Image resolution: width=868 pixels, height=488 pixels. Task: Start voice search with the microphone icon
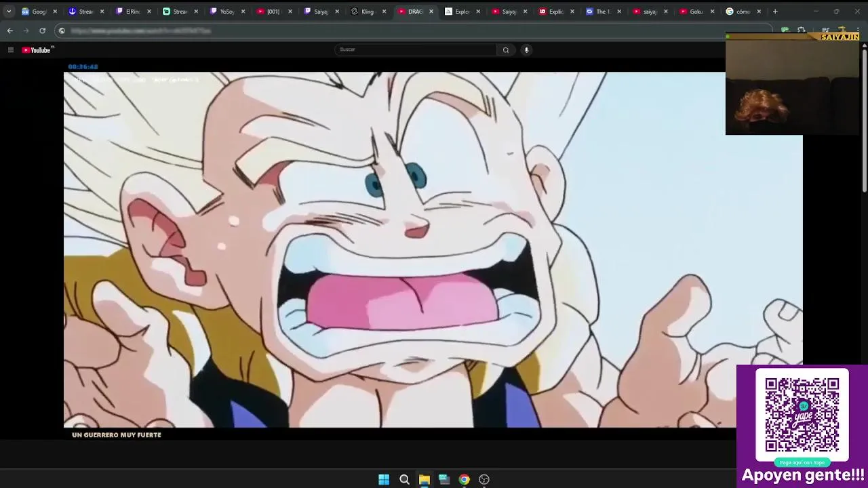pos(526,49)
